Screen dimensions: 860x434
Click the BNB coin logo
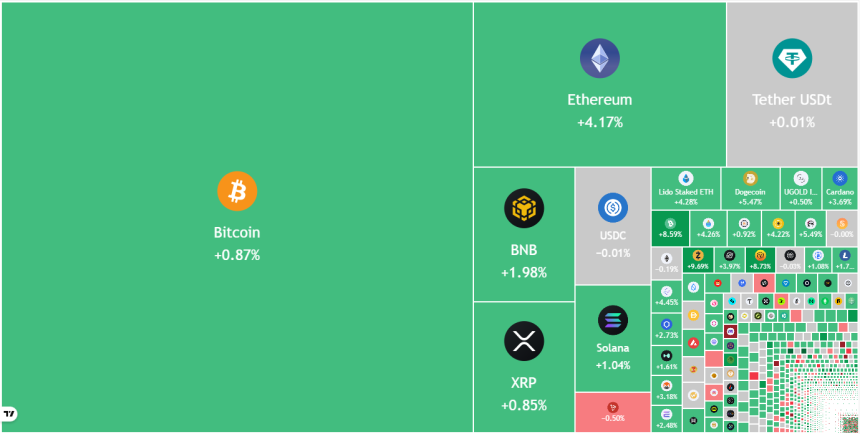tap(524, 208)
